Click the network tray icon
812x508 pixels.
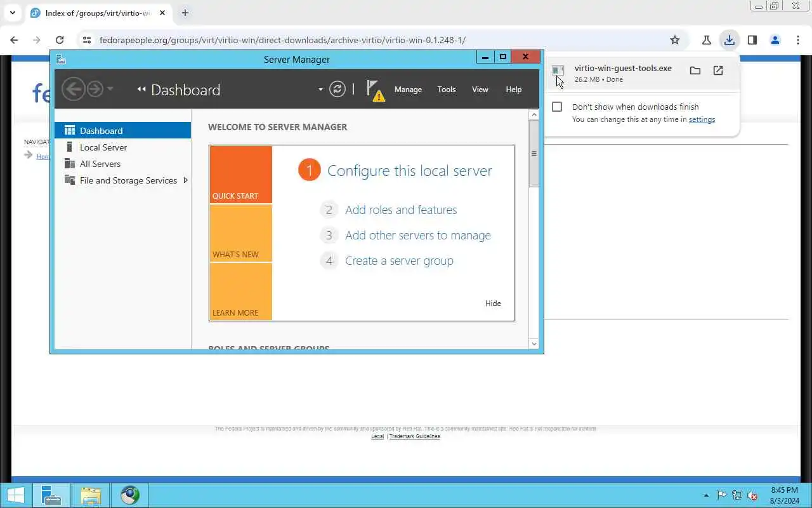(737, 495)
